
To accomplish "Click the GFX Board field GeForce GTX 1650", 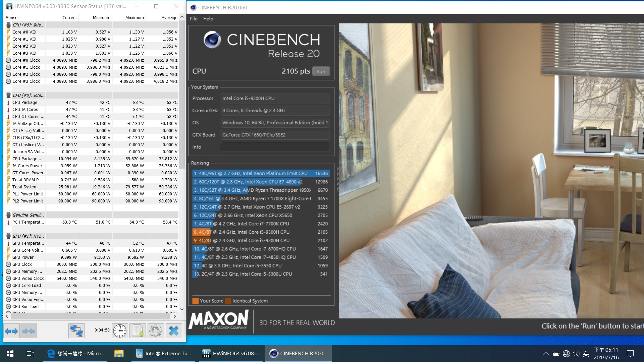I will pos(275,135).
